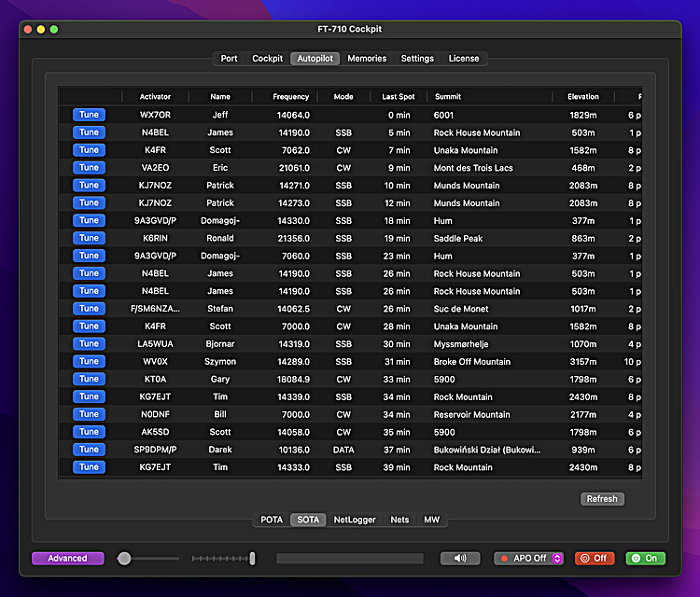Screen dimensions: 700x597
Task: Sort by the Last Spot column header
Action: 399,96
